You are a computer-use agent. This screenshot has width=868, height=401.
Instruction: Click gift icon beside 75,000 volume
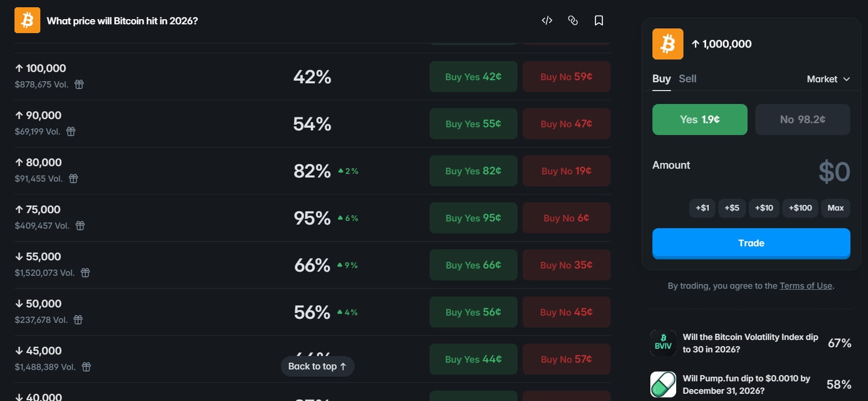tap(80, 226)
